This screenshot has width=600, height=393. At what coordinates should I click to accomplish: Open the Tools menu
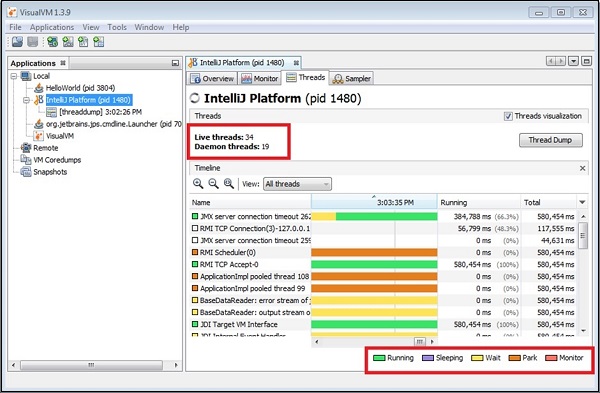point(117,27)
